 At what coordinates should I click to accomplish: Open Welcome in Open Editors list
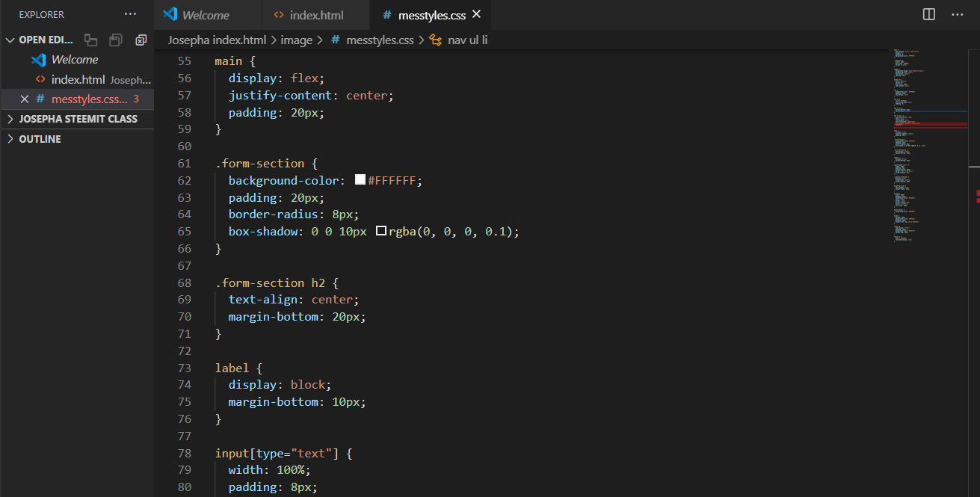77,60
